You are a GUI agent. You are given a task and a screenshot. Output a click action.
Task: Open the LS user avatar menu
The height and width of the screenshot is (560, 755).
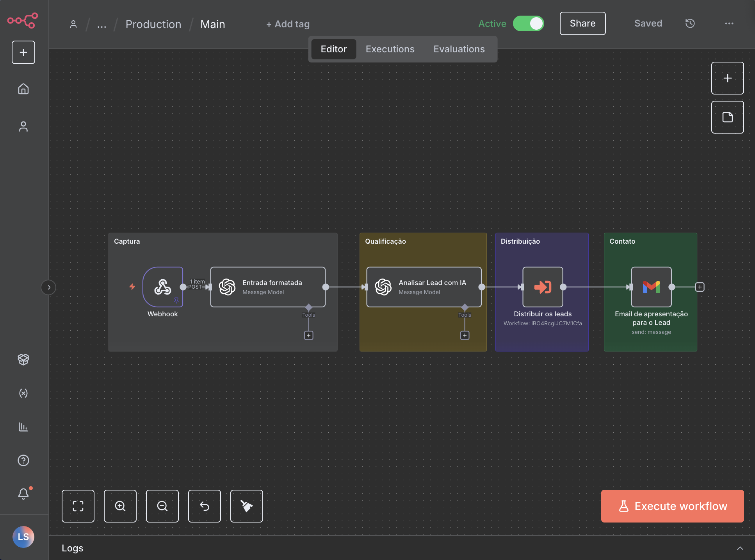click(23, 537)
